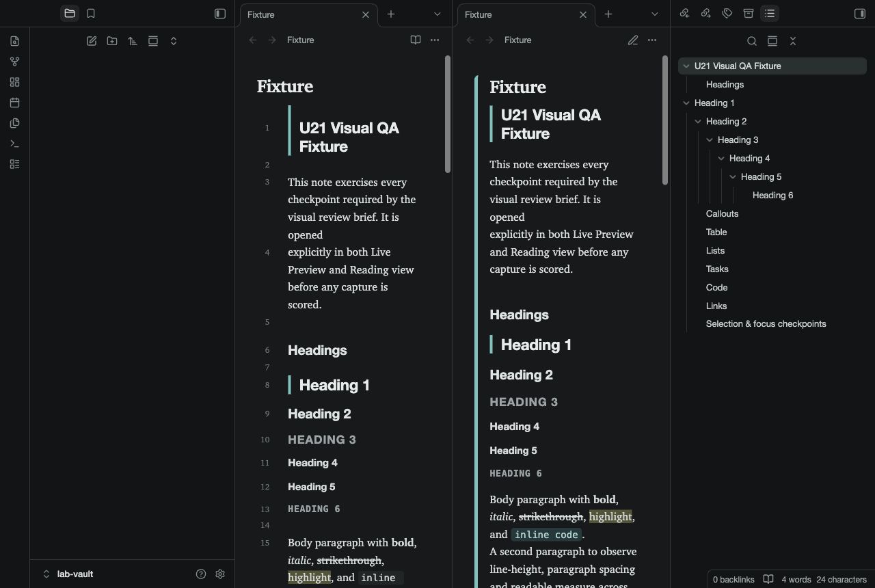The height and width of the screenshot is (588, 875).
Task: Open today's daily note calendar icon
Action: 14,103
